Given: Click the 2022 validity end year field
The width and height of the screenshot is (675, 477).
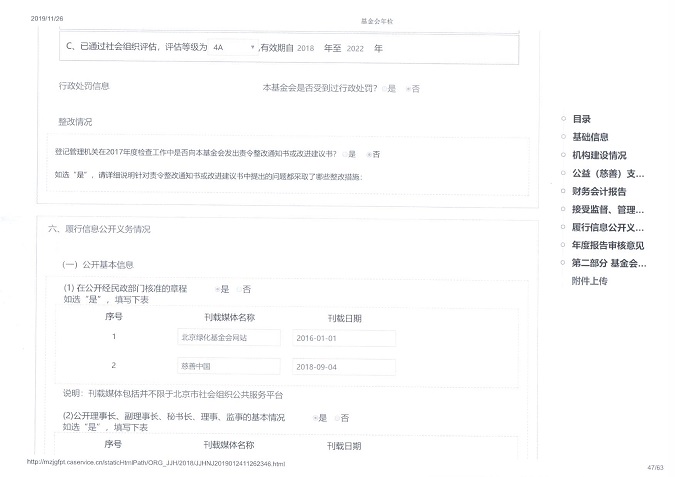Looking at the screenshot, I should [x=355, y=49].
